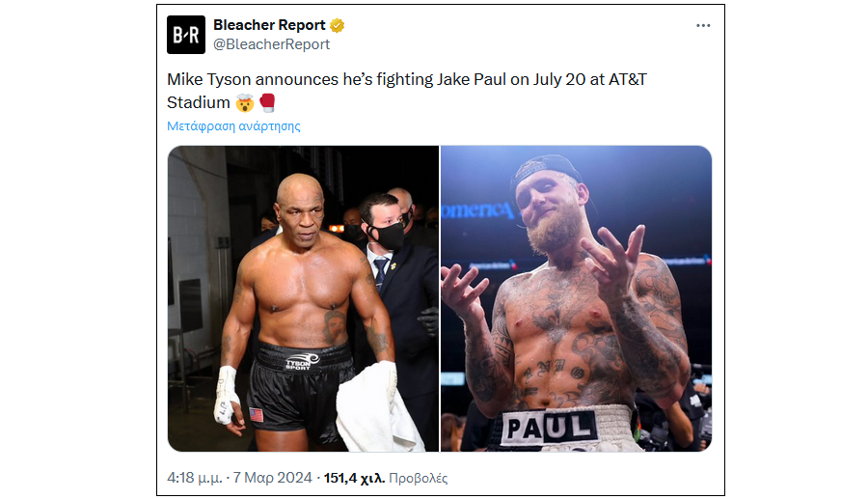This screenshot has height=499, width=868.
Task: Click the 151,4 χιλ. views count
Action: click(354, 478)
